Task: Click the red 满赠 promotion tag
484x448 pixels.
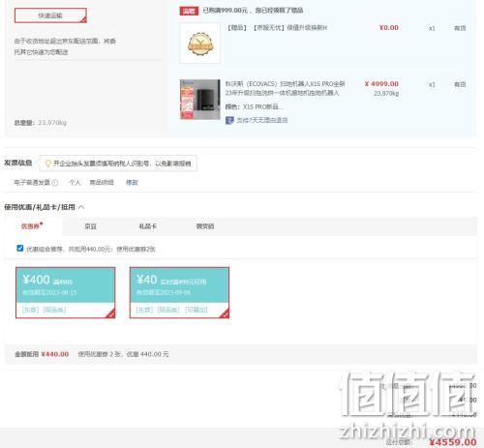Action: coord(189,11)
